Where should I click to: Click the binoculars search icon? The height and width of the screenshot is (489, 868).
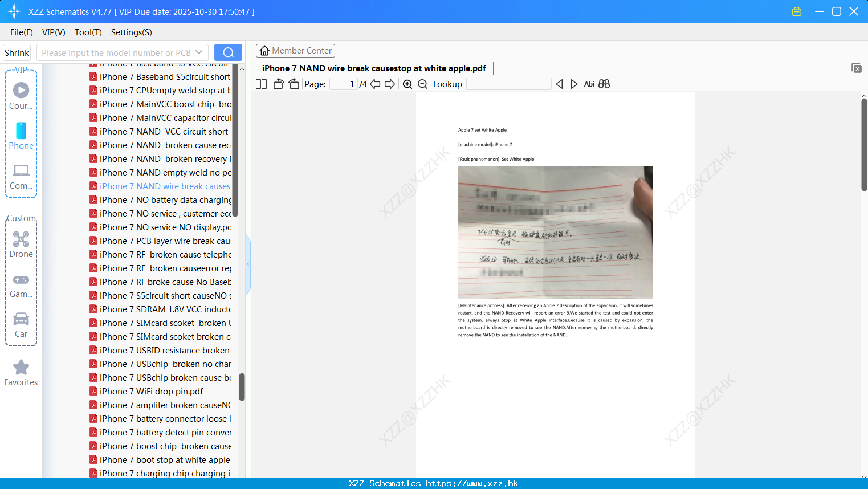coord(604,84)
